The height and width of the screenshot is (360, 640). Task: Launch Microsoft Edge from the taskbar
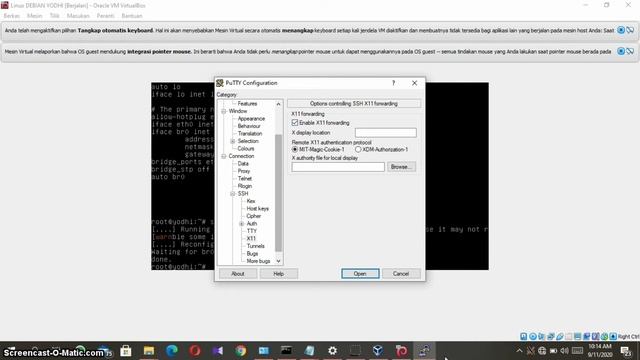[x=172, y=351]
